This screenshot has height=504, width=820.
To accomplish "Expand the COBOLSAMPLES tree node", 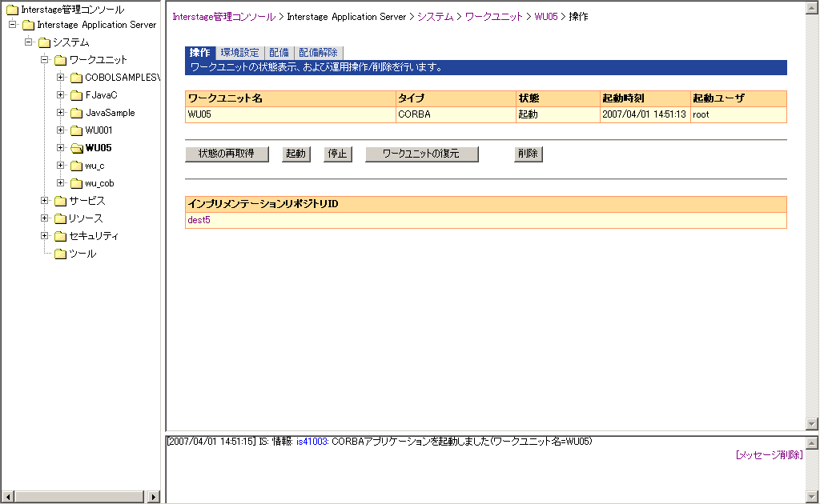I will coord(61,78).
